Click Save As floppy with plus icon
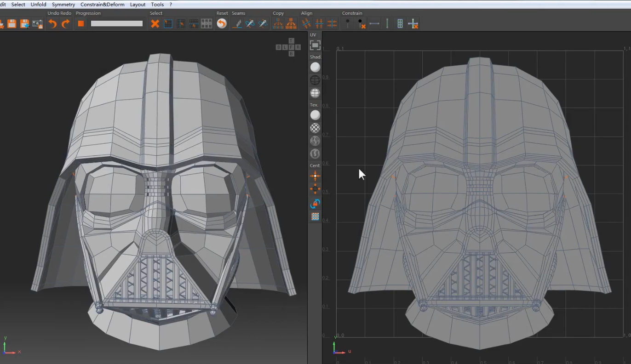This screenshot has width=631, height=364. pos(24,24)
